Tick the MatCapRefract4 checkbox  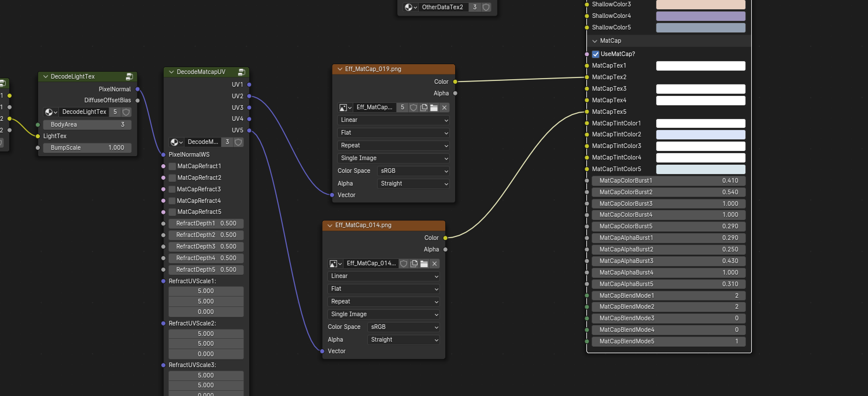point(172,201)
